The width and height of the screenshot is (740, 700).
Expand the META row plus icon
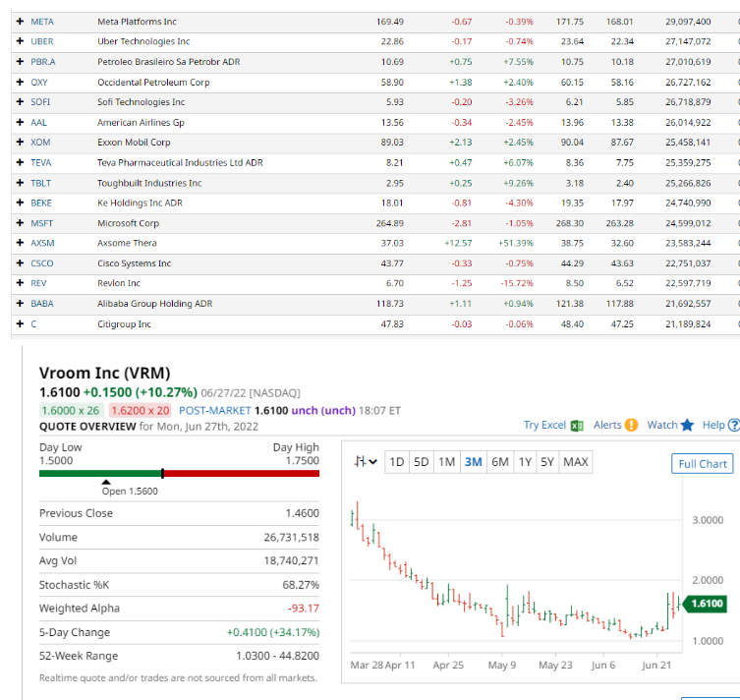(x=20, y=22)
